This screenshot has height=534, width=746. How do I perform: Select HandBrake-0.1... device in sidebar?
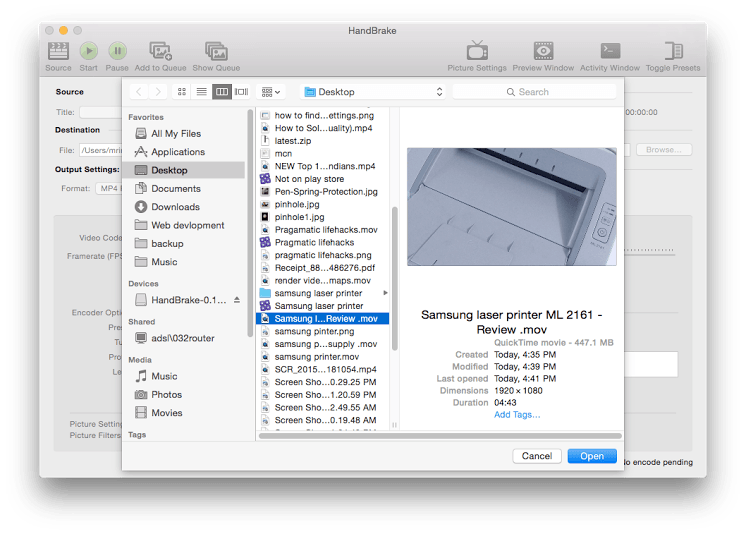[x=181, y=300]
